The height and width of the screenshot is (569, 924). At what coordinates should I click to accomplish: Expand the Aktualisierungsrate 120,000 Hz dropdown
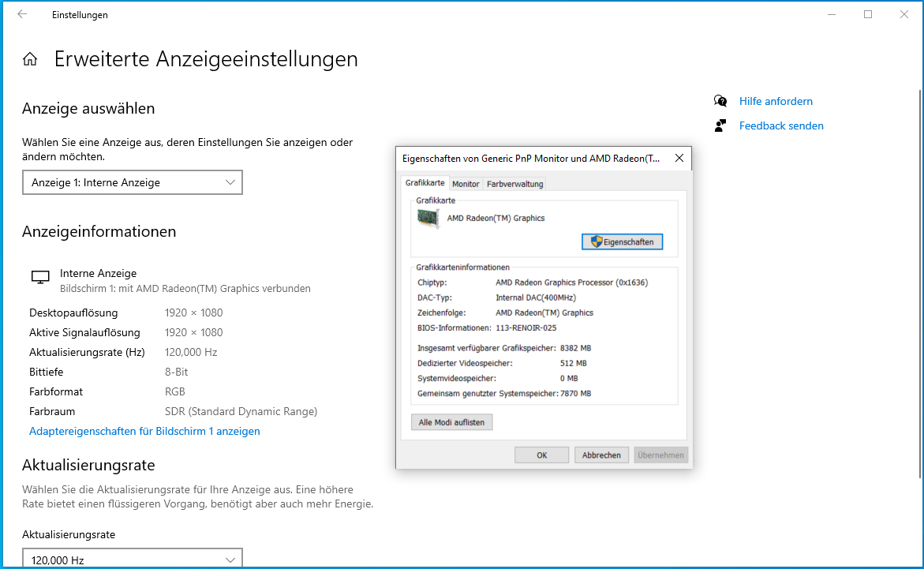click(133, 559)
